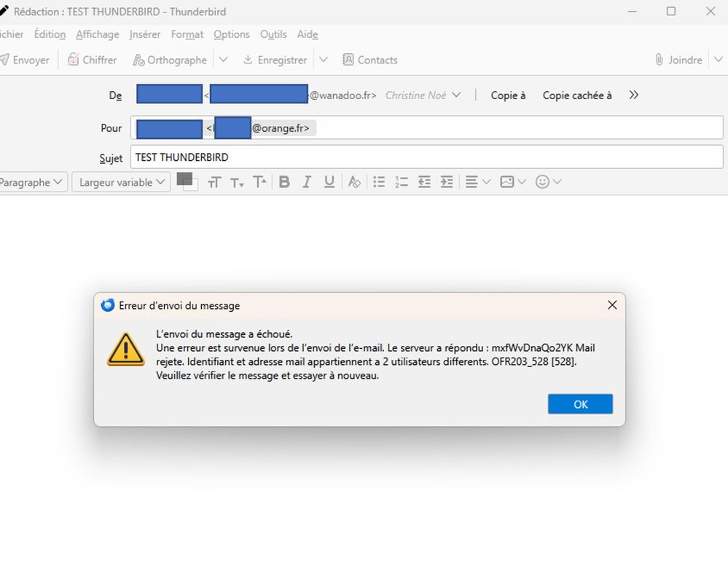Click the Sujet field with TEST THUNDERBIRD

427,157
